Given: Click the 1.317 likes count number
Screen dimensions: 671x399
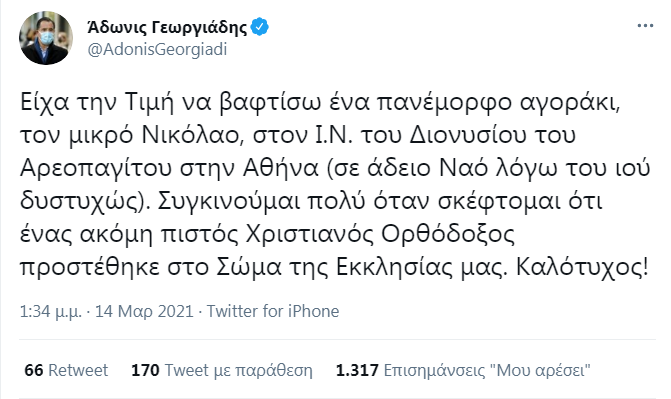Looking at the screenshot, I should [357, 370].
